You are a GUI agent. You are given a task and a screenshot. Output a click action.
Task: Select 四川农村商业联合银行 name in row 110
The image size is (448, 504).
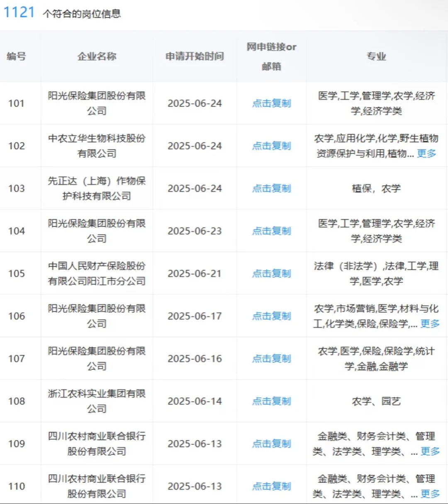pyautogui.click(x=97, y=487)
